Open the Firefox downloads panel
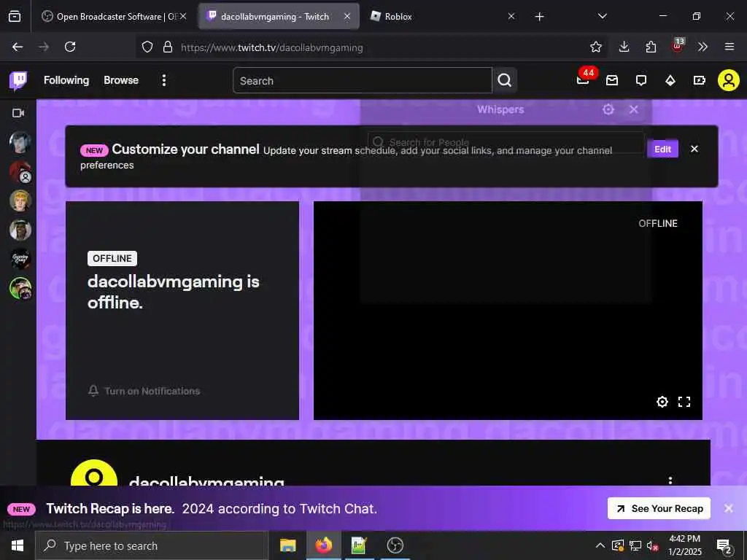Screen dimensions: 747x560 pyautogui.click(x=624, y=47)
